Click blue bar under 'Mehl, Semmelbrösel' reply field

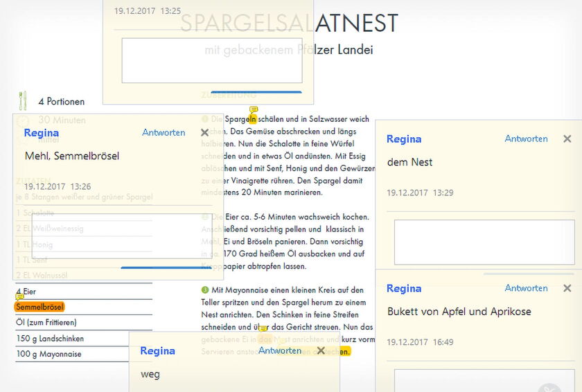pos(166,267)
